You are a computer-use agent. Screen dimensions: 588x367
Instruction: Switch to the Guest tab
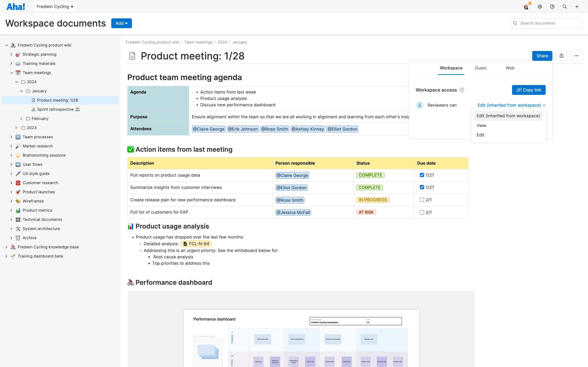point(480,68)
